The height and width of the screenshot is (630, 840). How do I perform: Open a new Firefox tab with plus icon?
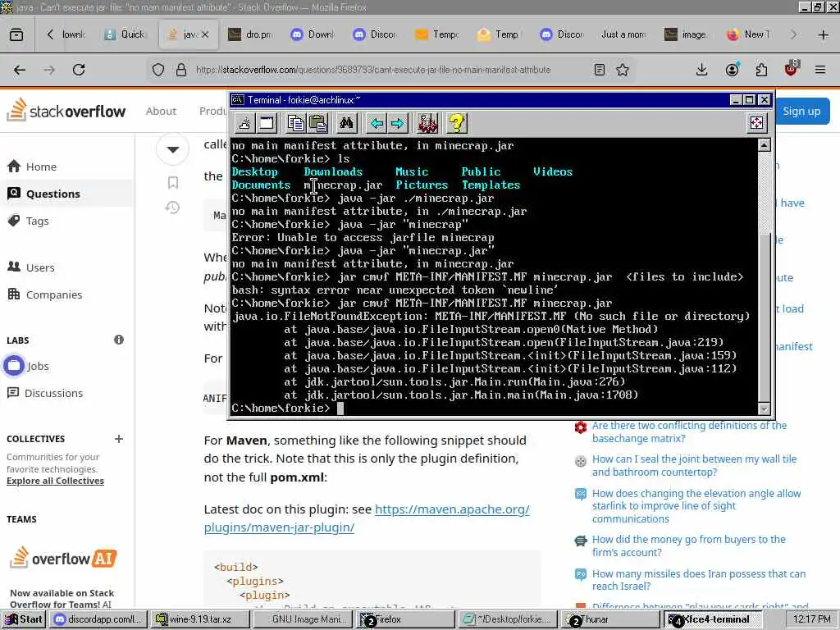824,34
